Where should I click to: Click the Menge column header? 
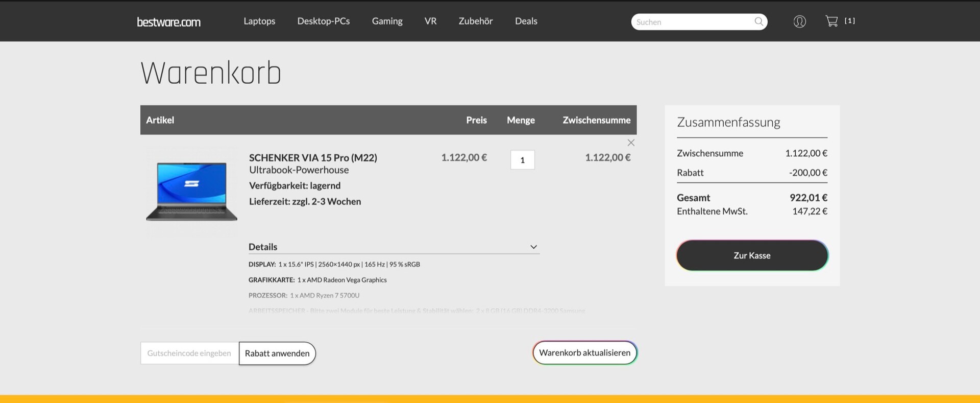[x=521, y=120]
